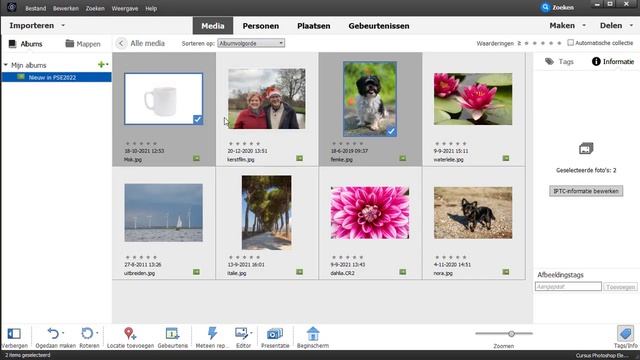Click the album badge icon on kerstfilm.jpg
640x360 pixels.
(300, 158)
